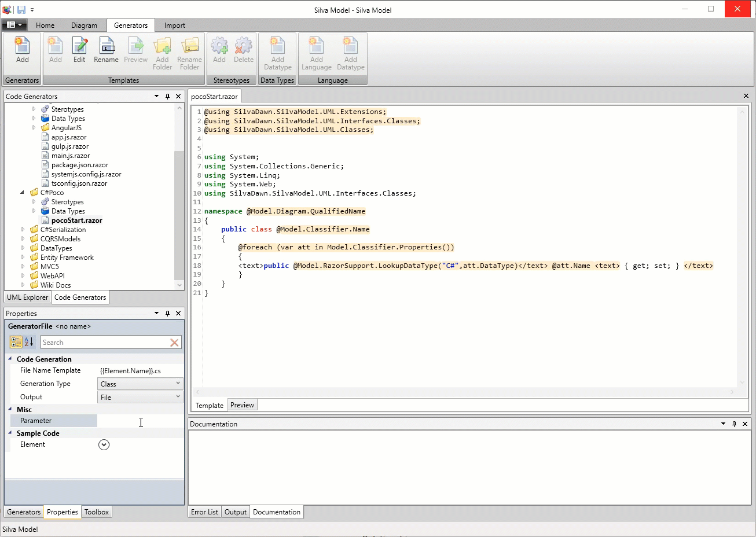Image resolution: width=756 pixels, height=537 pixels.
Task: Click the Rename Folder ribbon icon
Action: (189, 53)
